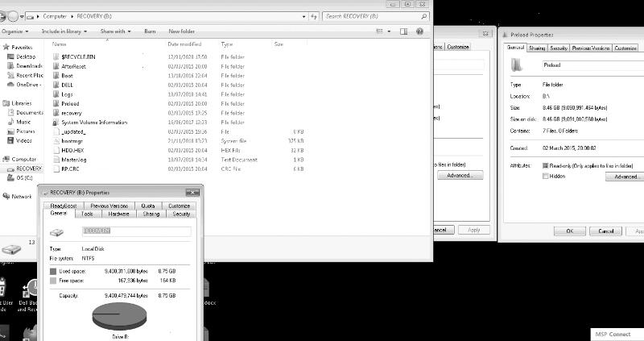
Task: Sort by Size column header
Action: pyautogui.click(x=279, y=44)
